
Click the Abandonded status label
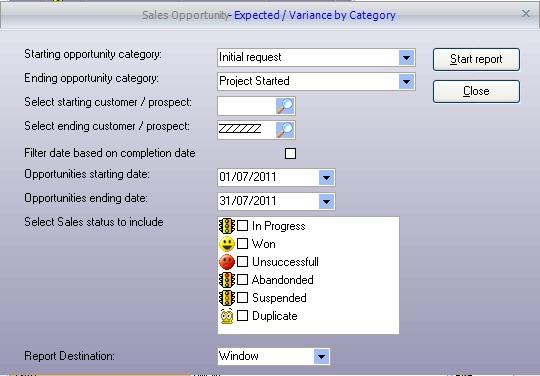(x=283, y=280)
